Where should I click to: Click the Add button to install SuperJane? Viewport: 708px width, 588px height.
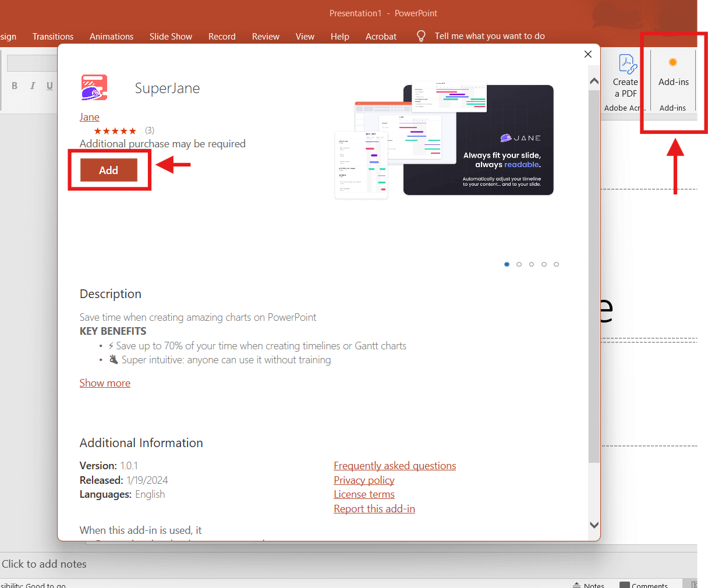(x=109, y=170)
